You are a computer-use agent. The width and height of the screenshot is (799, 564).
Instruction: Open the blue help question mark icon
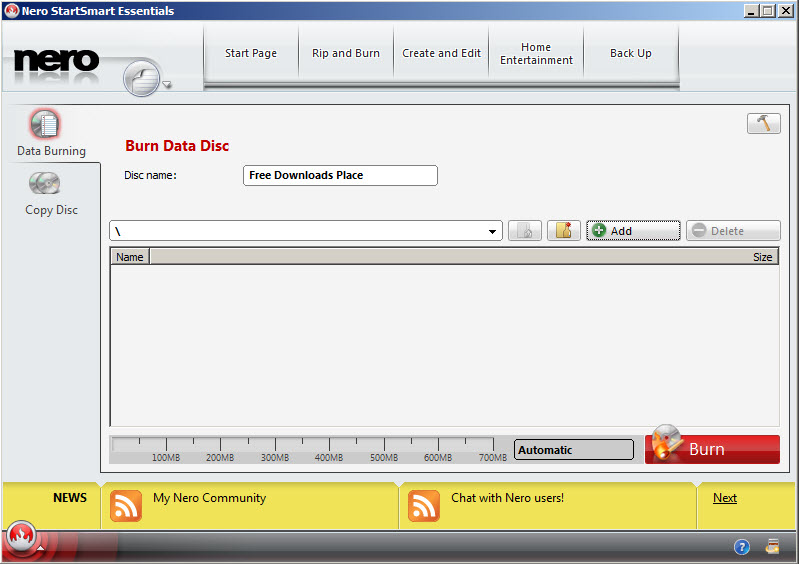pos(741,547)
